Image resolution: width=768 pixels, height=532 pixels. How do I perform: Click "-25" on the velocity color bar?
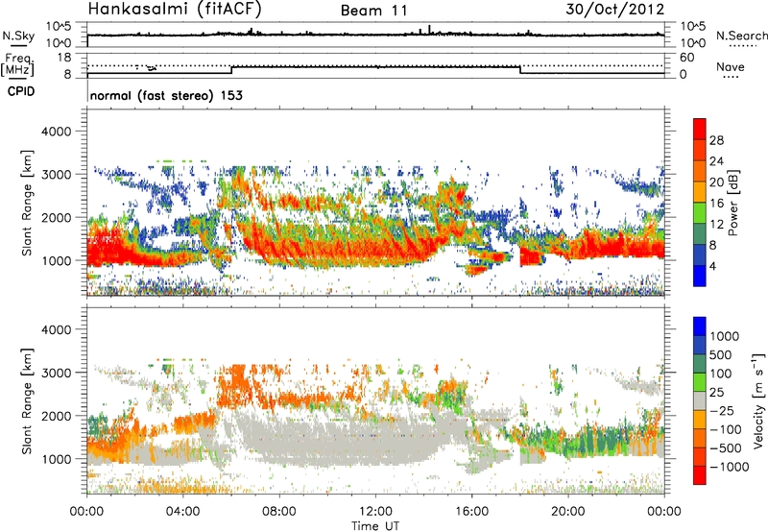click(722, 410)
